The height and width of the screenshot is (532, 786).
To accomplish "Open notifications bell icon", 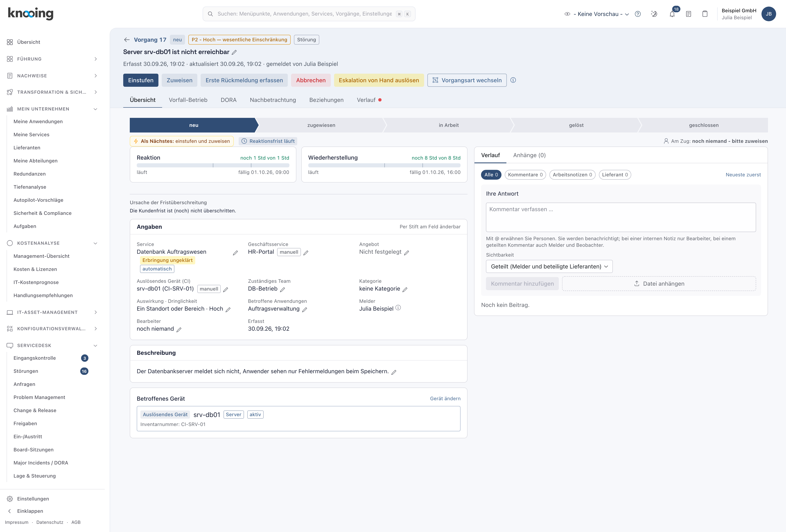I will pos(672,14).
